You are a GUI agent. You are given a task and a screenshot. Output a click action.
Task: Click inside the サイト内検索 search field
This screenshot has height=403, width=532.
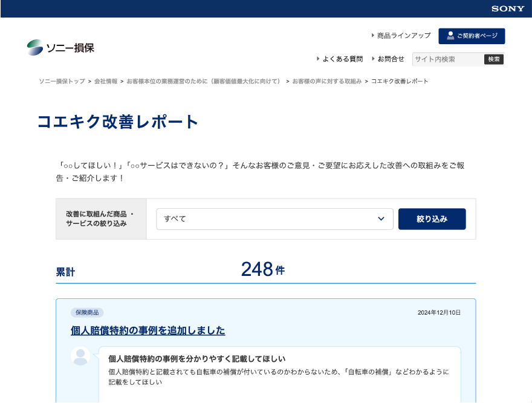[444, 59]
